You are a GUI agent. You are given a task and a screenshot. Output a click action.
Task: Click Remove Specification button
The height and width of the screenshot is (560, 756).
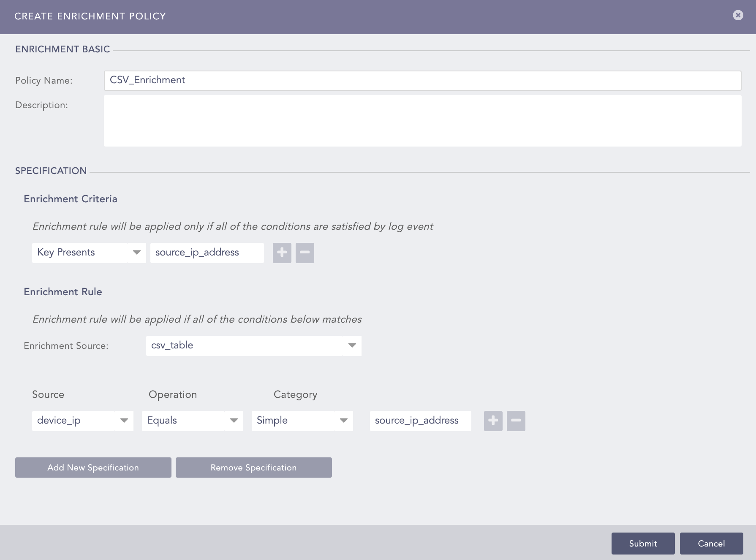click(253, 468)
